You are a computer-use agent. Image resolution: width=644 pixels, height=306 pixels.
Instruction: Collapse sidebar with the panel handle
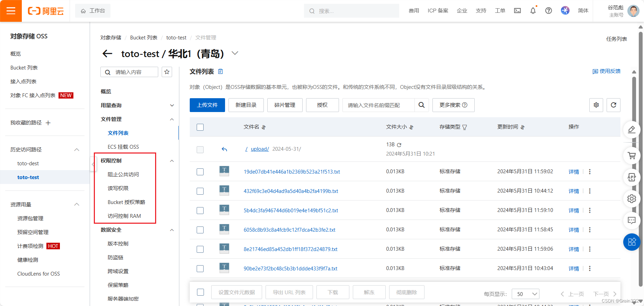93,164
